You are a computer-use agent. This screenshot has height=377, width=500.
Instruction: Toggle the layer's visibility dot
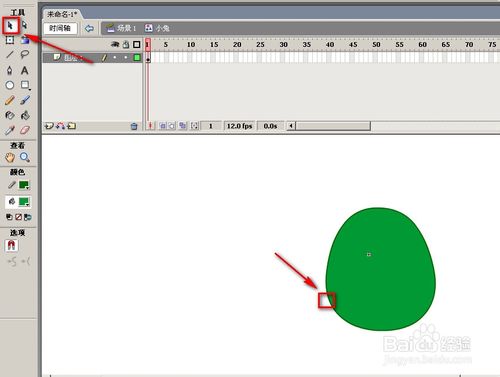[x=115, y=58]
